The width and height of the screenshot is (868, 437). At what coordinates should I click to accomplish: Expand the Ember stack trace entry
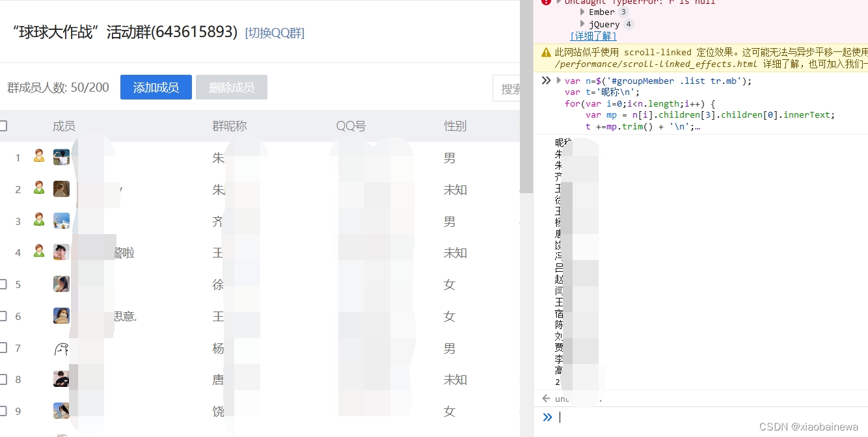tap(582, 11)
